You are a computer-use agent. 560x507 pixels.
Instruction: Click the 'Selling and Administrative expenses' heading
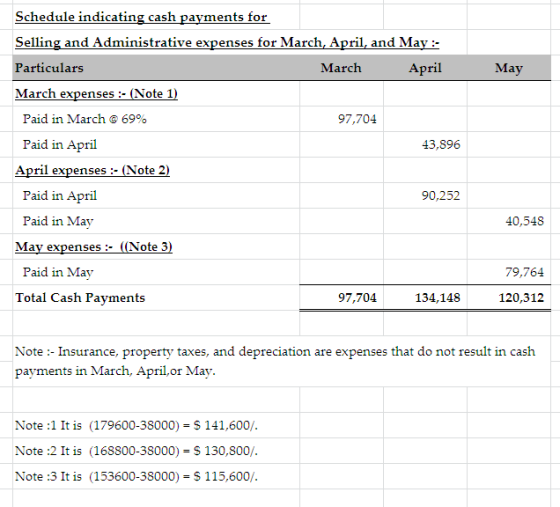227,42
